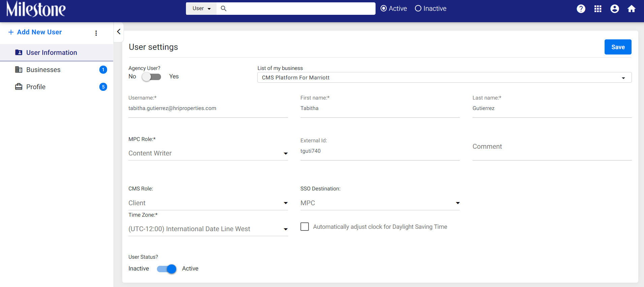Select the User Information menu item
644x287 pixels.
(57, 52)
